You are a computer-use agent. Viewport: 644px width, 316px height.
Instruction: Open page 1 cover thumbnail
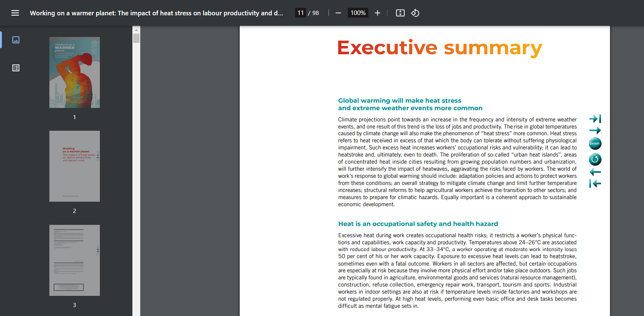point(74,72)
